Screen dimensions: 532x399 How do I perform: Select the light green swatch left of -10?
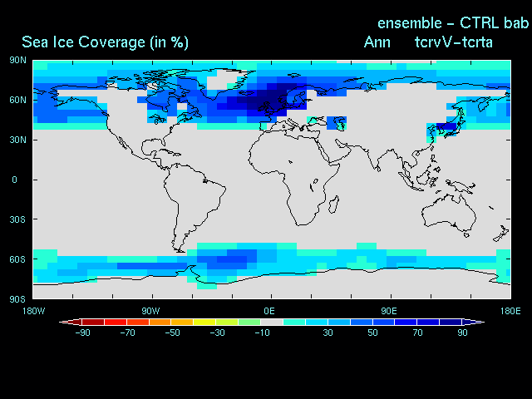[x=249, y=322]
